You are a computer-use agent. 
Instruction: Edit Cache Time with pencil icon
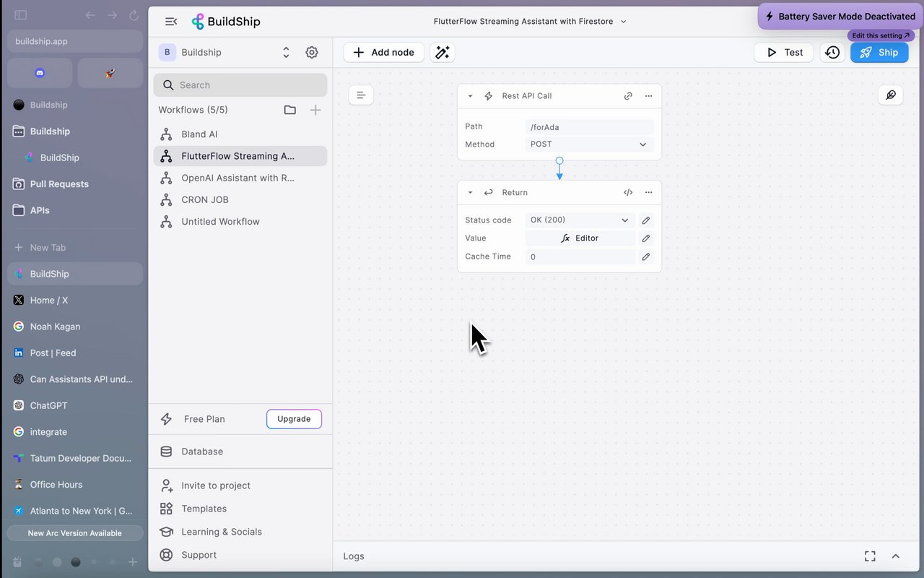646,256
